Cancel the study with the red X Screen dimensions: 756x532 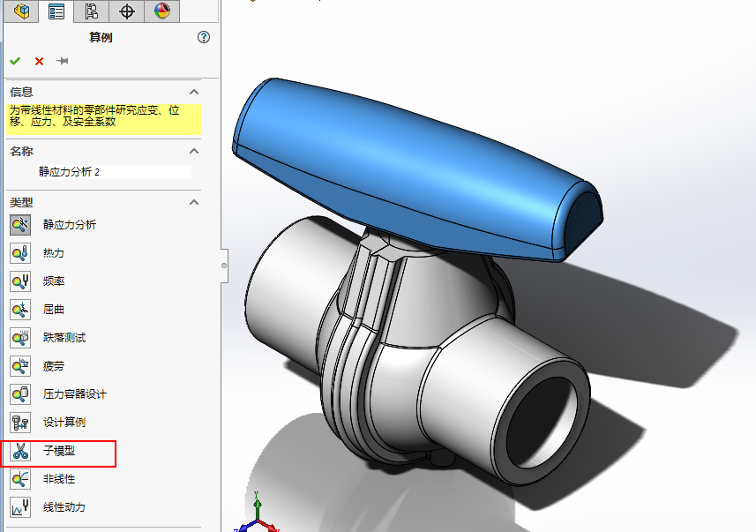(39, 61)
